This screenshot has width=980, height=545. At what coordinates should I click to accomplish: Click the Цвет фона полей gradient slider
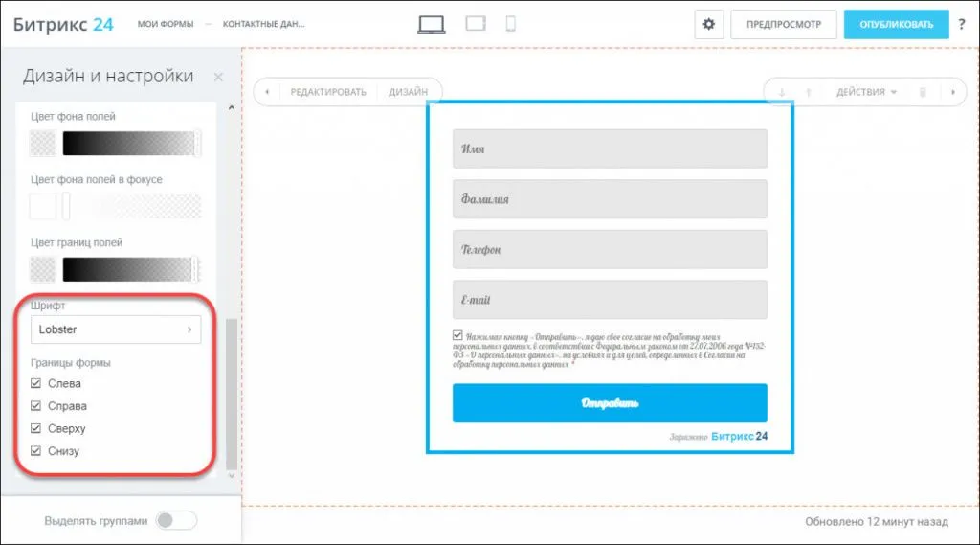click(x=129, y=144)
